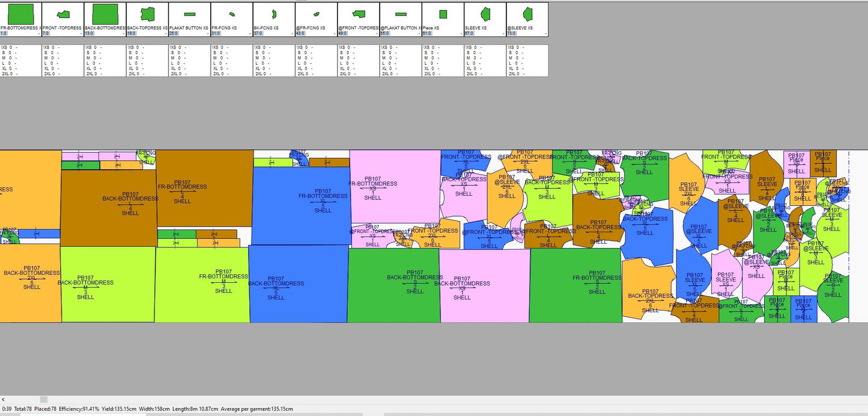Click the @SLEEVE XS piece icon
The image size is (868, 416).
(x=528, y=14)
